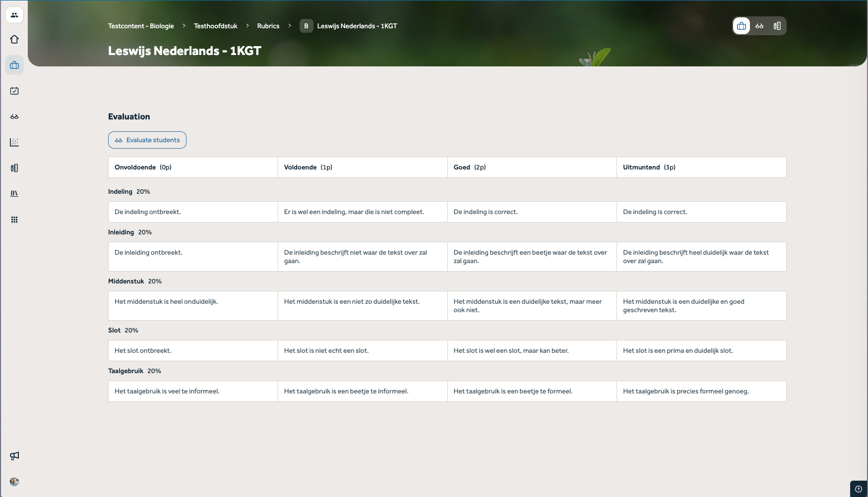
Task: Select cell 'De indeling ontbreekt.'
Action: click(193, 212)
